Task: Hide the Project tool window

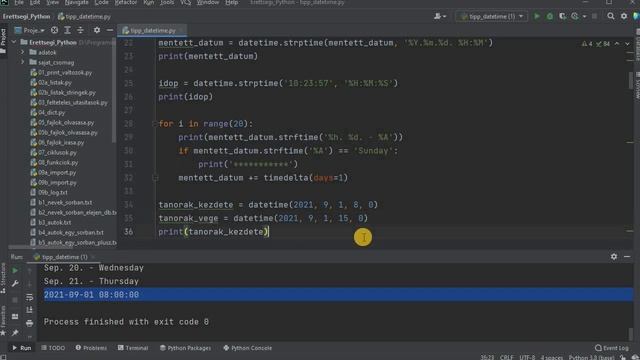Action: tap(110, 30)
